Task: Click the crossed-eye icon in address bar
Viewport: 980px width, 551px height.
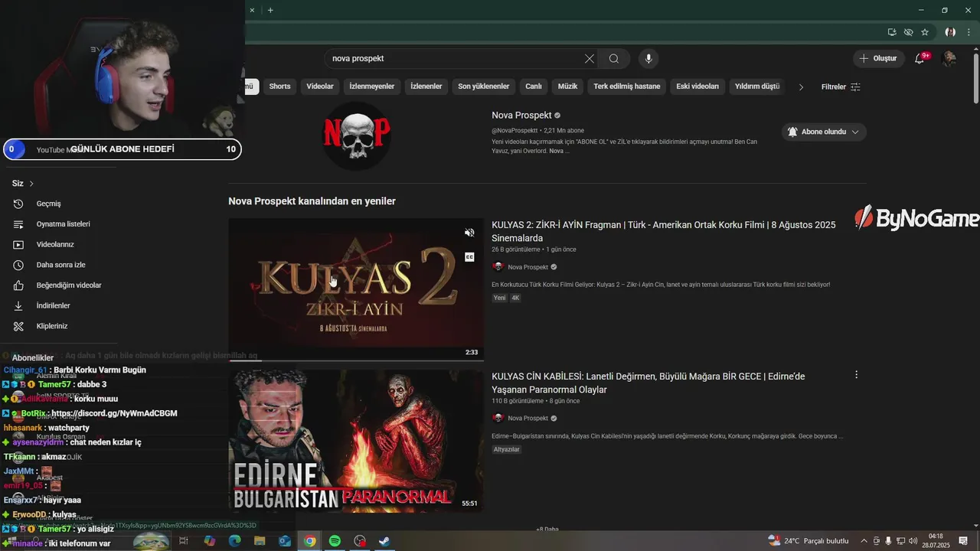Action: coord(908,32)
